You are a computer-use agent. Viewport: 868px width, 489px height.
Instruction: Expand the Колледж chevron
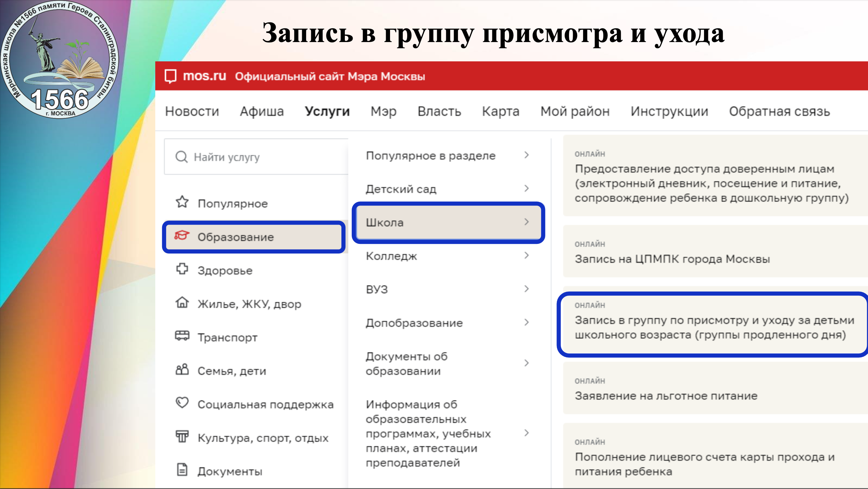(x=527, y=255)
